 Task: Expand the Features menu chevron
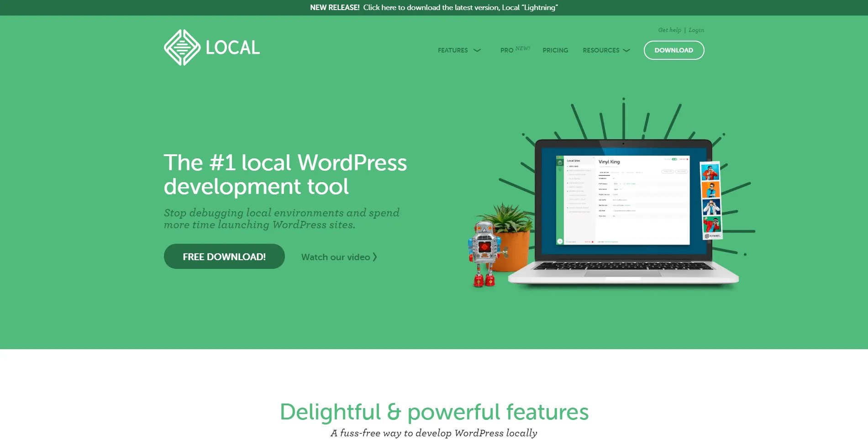coord(477,50)
